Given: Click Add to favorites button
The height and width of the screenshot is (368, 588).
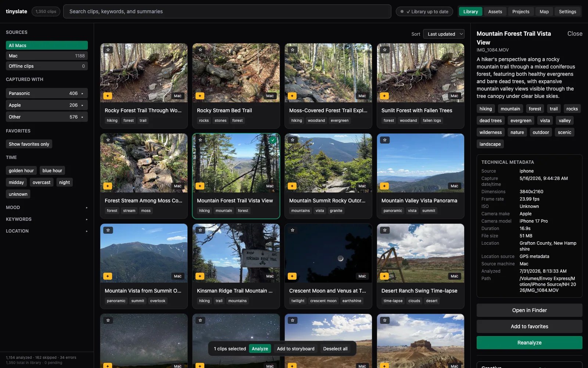Looking at the screenshot, I should point(529,326).
